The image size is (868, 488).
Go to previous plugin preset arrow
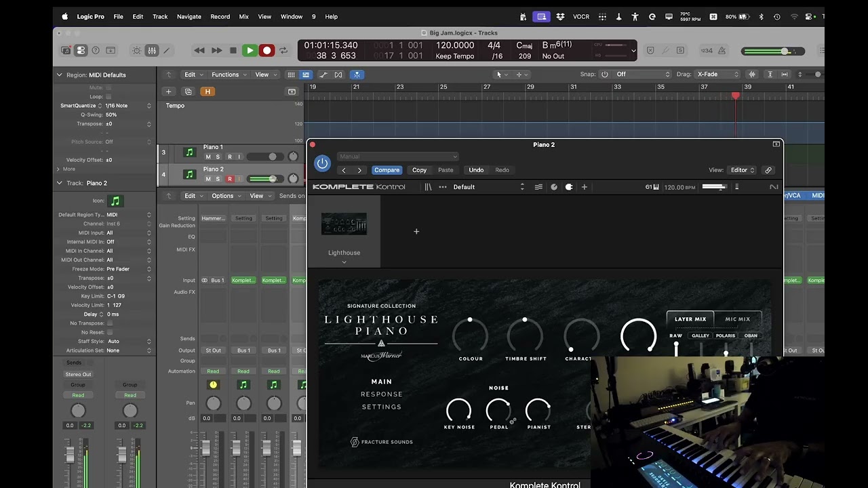coord(344,170)
